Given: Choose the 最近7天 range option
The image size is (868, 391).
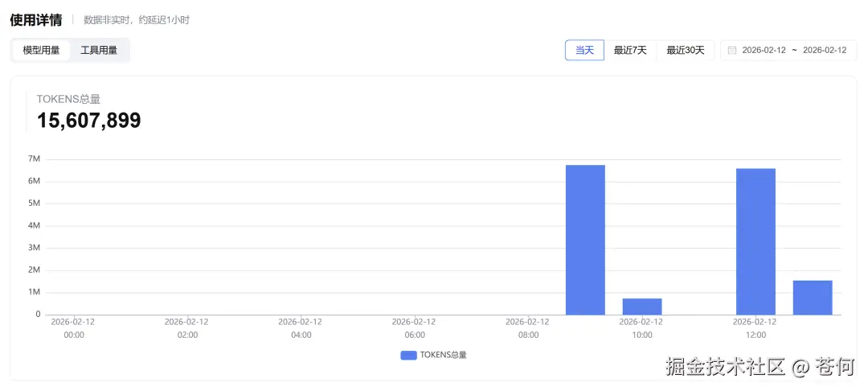Looking at the screenshot, I should (x=630, y=50).
